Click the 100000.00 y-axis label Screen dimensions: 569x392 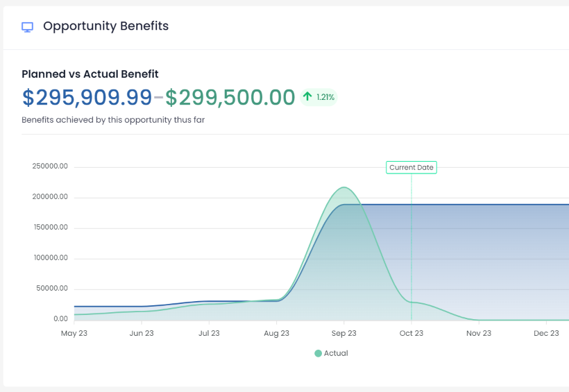(50, 258)
